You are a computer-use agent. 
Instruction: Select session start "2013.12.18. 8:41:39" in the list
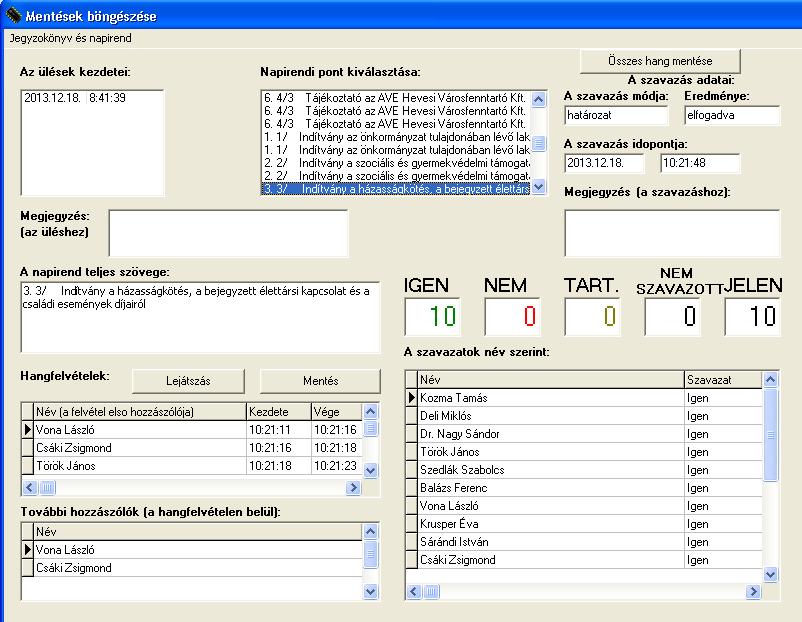tap(75, 98)
